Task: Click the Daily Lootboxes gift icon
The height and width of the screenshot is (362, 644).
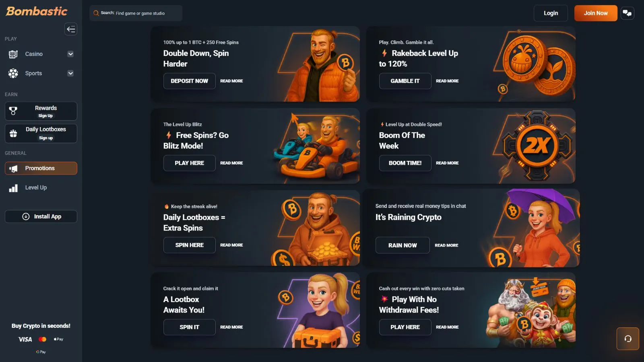Action: click(x=13, y=134)
